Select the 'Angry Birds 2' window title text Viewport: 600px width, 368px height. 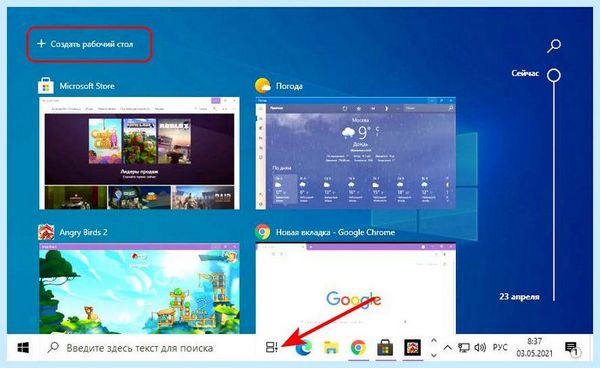click(x=83, y=233)
